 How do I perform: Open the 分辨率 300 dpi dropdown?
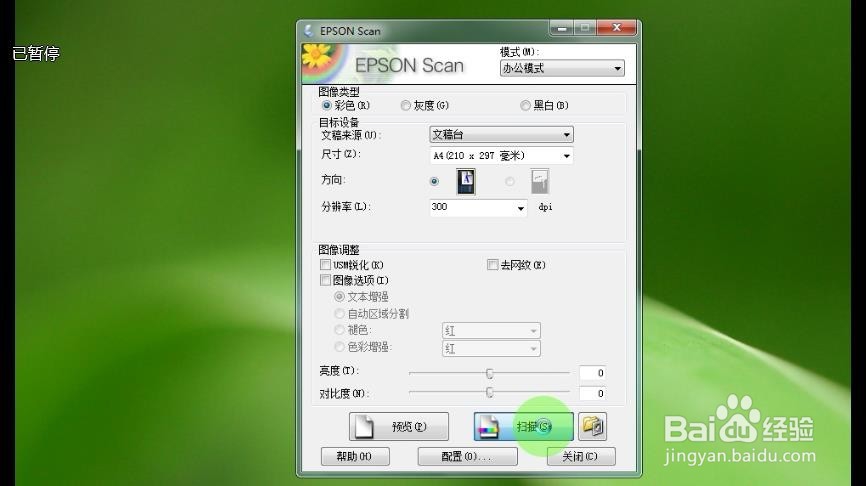478,208
